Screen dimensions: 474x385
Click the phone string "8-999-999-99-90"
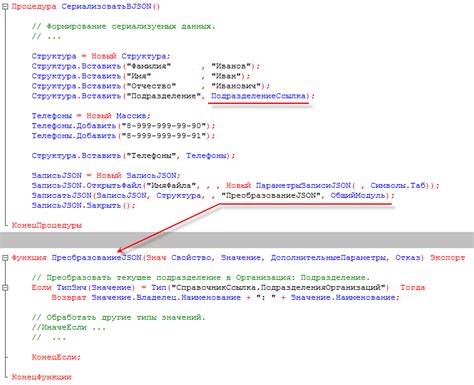163,126
